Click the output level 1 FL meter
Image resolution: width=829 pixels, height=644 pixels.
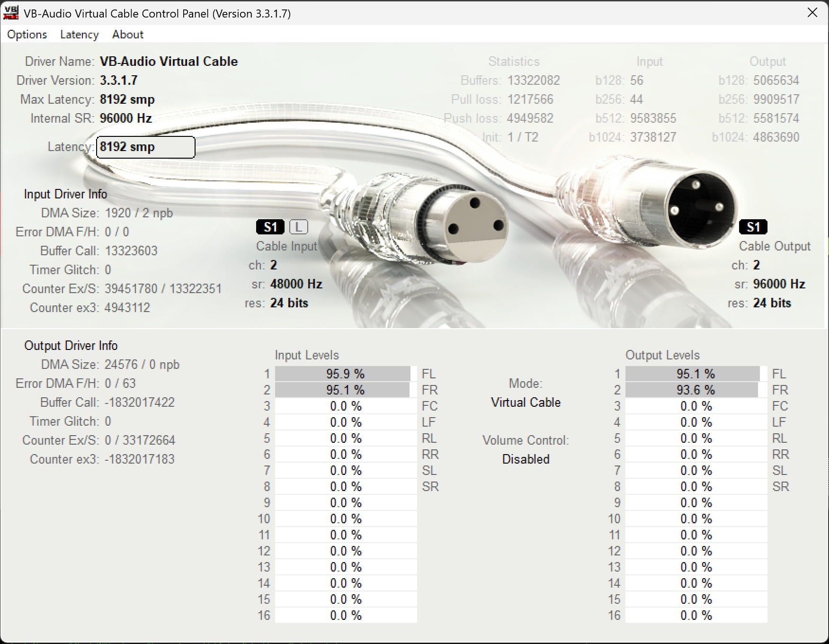coord(696,374)
